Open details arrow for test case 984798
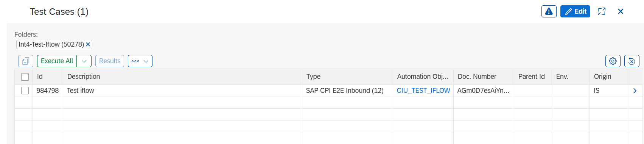Image resolution: width=644 pixels, height=144 pixels. (635, 91)
